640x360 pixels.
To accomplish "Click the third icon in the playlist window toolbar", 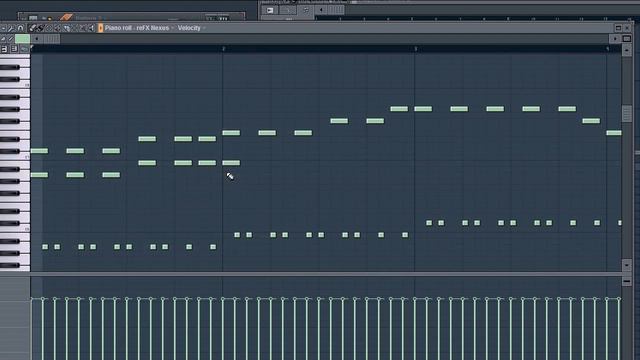I will (x=306, y=10).
